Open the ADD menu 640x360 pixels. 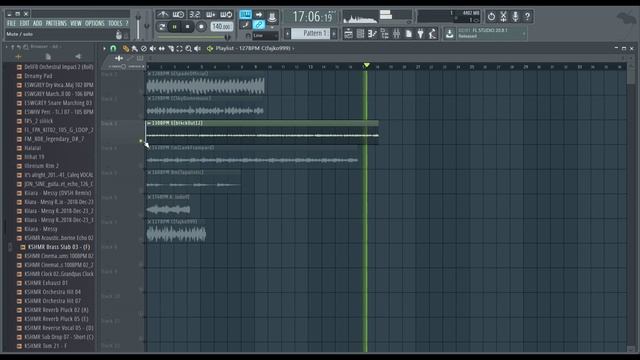38,23
